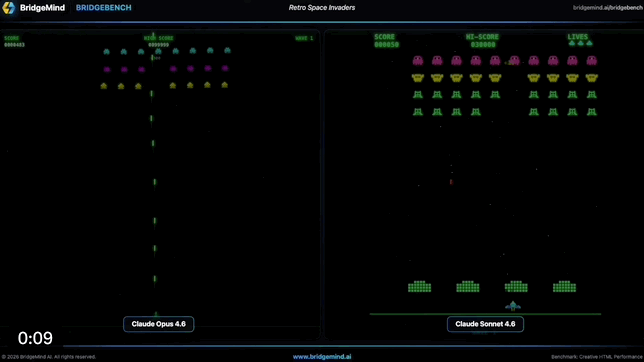
Task: Click the green ground line below the player ship
Action: [x=485, y=314]
